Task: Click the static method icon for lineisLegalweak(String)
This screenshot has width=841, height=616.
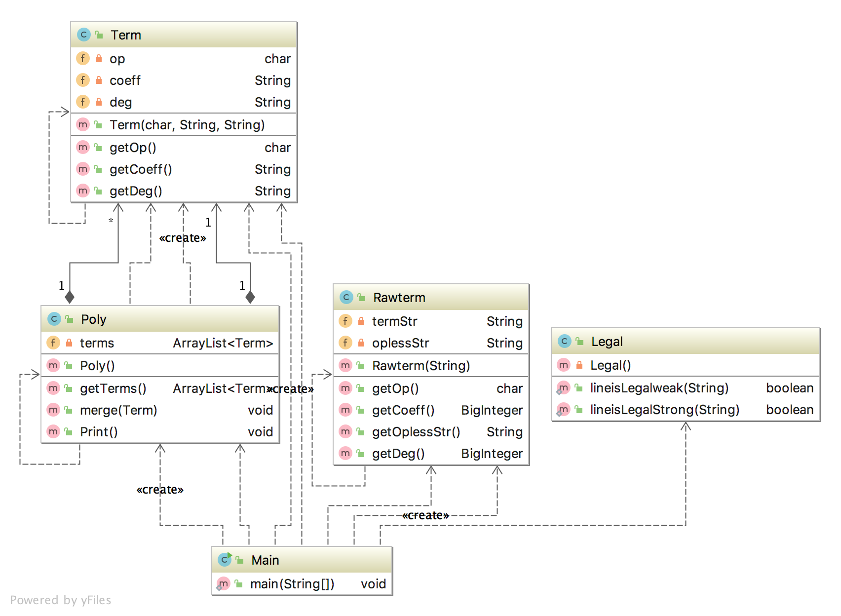Action: click(563, 388)
